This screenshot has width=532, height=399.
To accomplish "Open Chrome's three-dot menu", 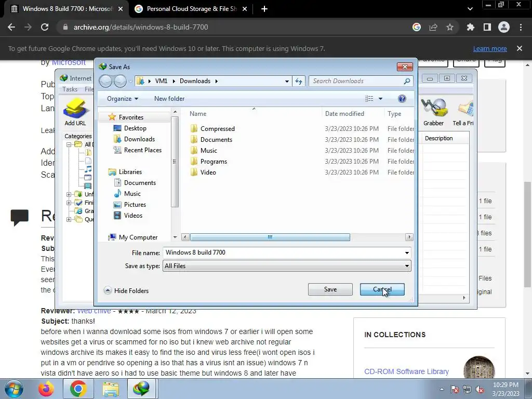I will click(521, 27).
